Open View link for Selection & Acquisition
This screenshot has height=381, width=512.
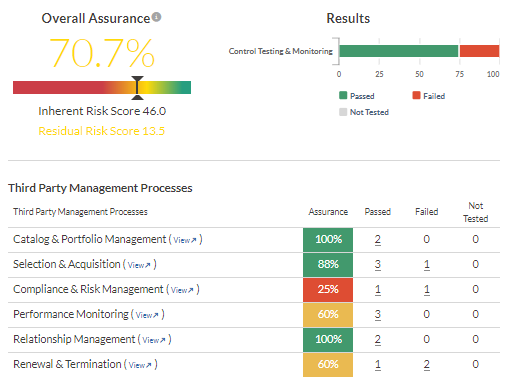[x=139, y=265]
